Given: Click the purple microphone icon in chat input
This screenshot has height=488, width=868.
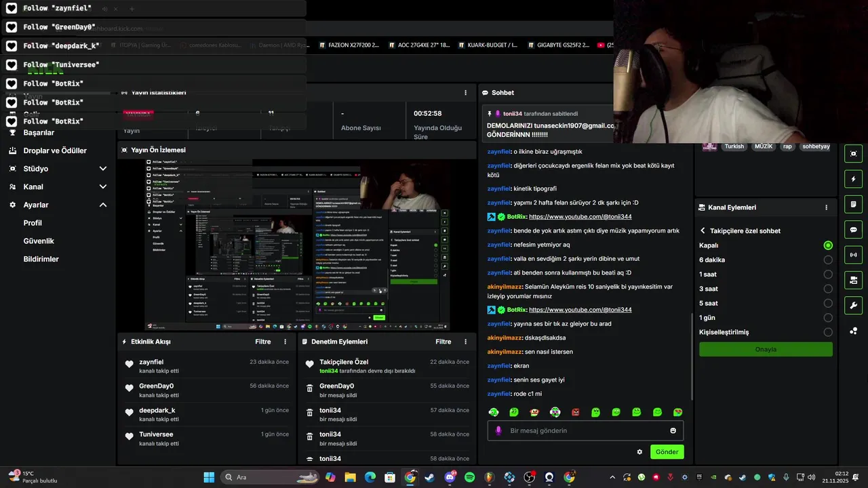Looking at the screenshot, I should [498, 430].
